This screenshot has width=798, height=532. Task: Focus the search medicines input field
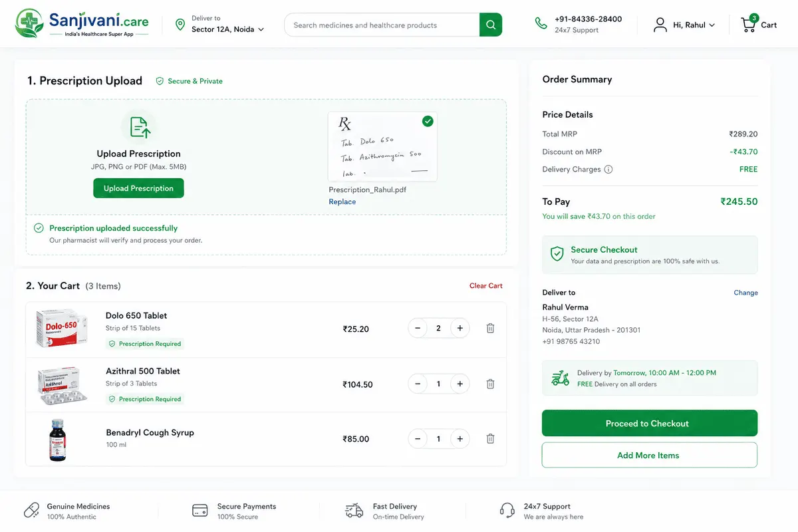point(382,25)
